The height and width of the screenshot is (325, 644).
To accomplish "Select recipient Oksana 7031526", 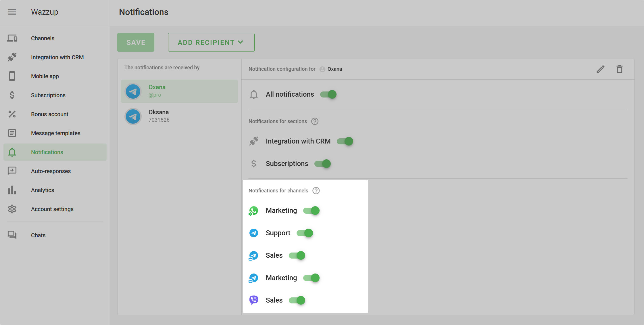I will 179,116.
